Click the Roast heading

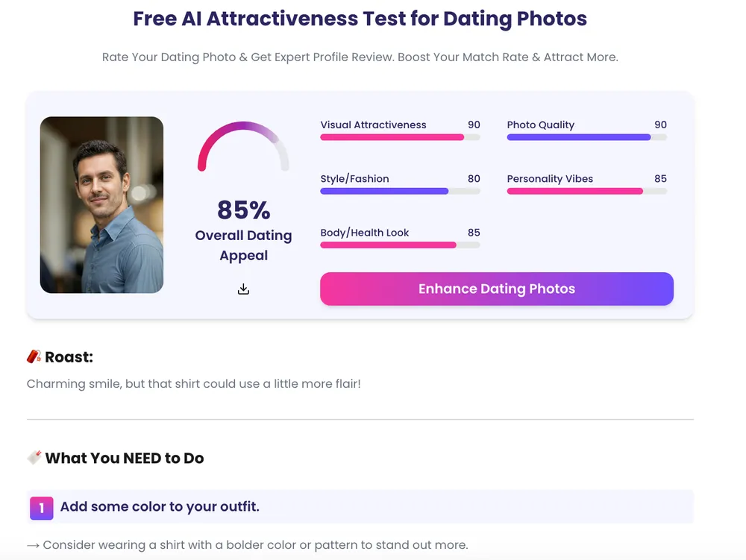[69, 357]
